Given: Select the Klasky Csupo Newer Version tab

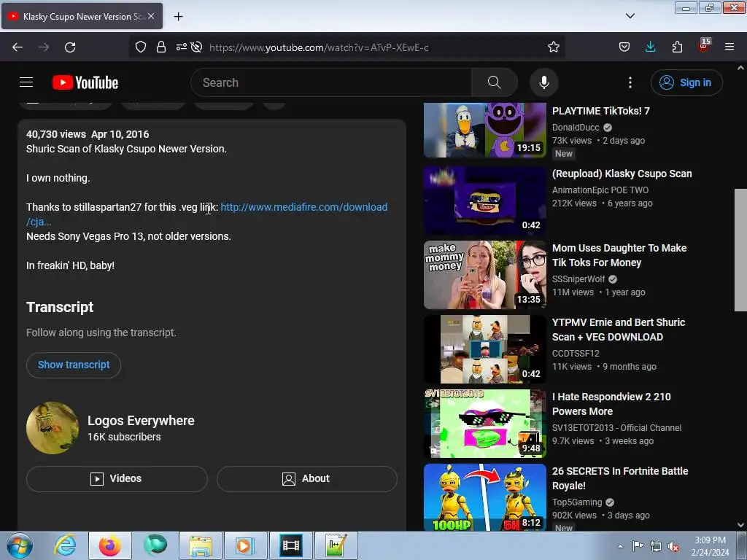Looking at the screenshot, I should pos(81,17).
